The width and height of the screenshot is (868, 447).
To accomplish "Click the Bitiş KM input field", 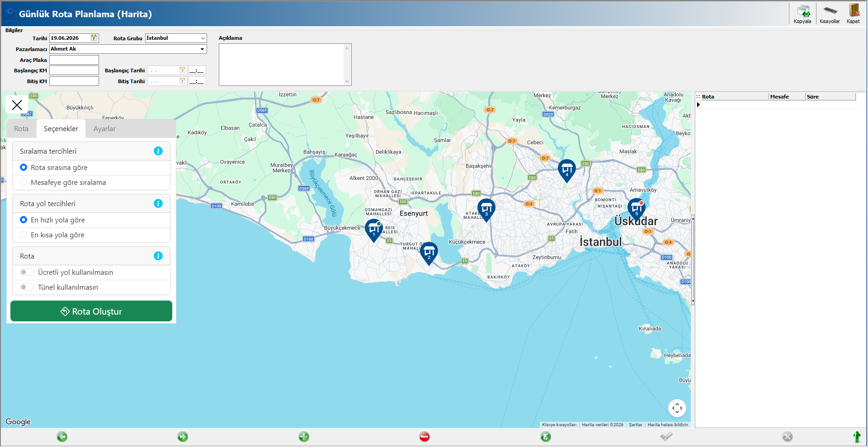I will tap(74, 81).
